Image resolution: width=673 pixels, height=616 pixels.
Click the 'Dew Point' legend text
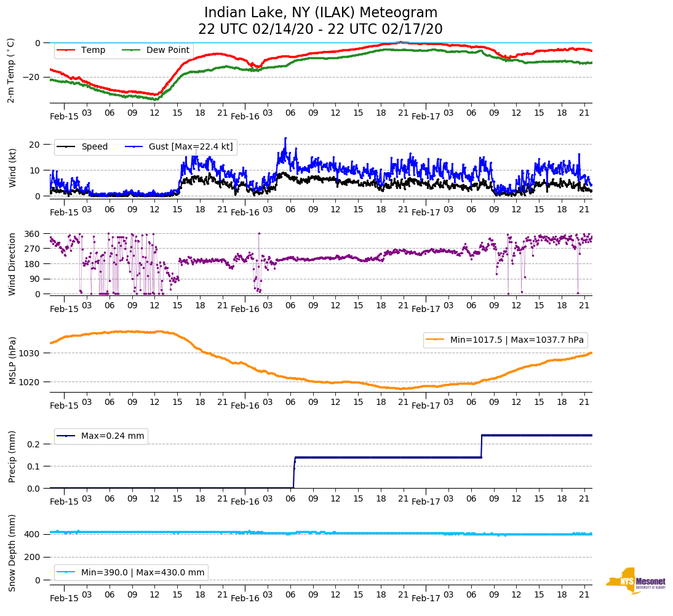pyautogui.click(x=167, y=50)
